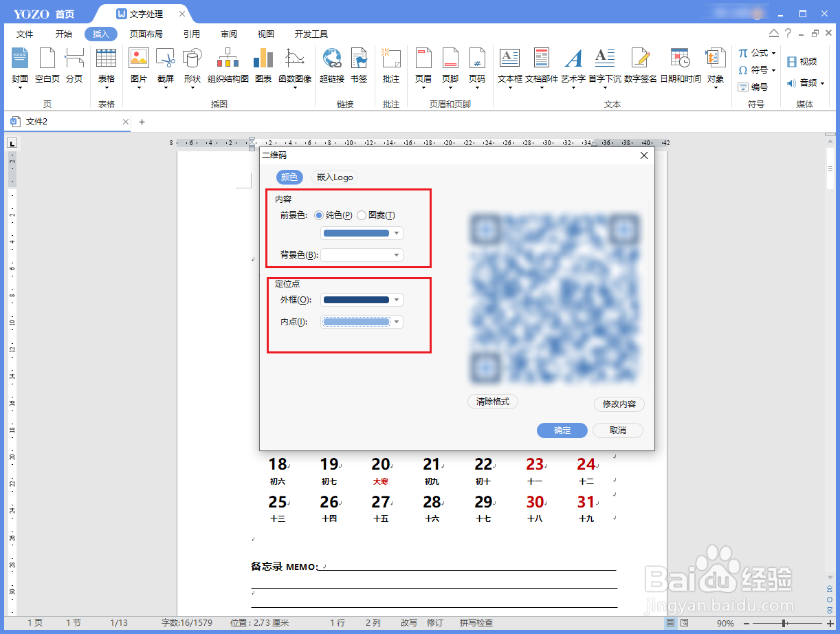Switch to the Page Layout (页面布局) tab

click(x=146, y=34)
